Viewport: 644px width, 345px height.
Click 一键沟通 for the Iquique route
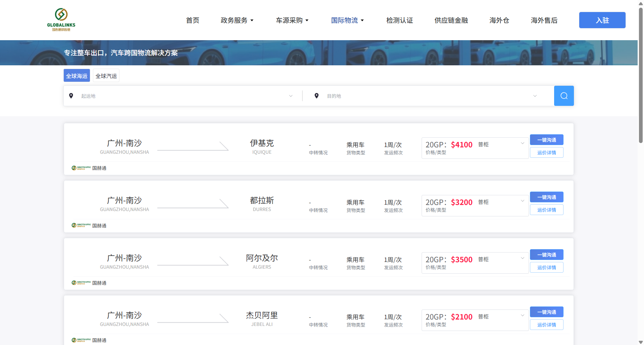[x=546, y=140]
